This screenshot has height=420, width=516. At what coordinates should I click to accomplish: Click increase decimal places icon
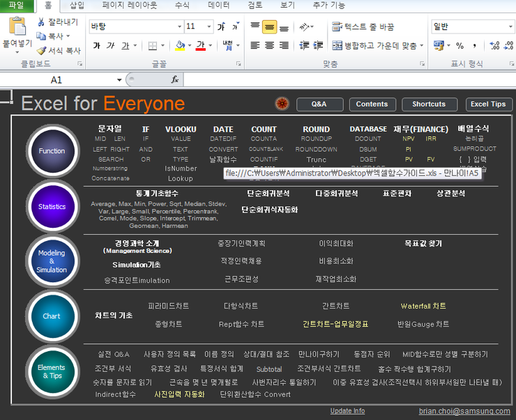pyautogui.click(x=494, y=45)
